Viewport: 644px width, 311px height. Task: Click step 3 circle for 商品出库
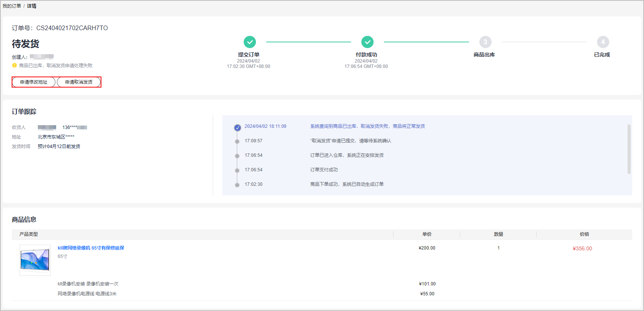pyautogui.click(x=485, y=42)
